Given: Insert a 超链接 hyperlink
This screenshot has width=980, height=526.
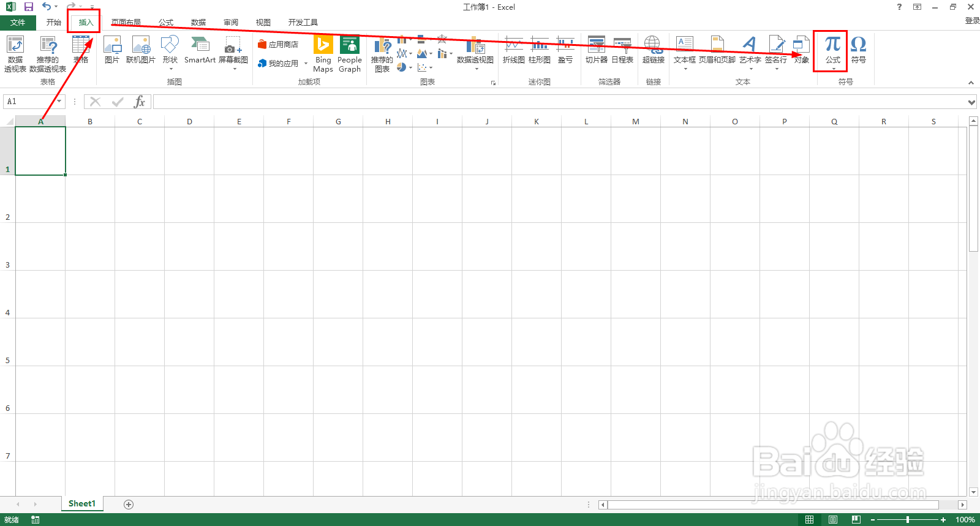Looking at the screenshot, I should pyautogui.click(x=653, y=50).
